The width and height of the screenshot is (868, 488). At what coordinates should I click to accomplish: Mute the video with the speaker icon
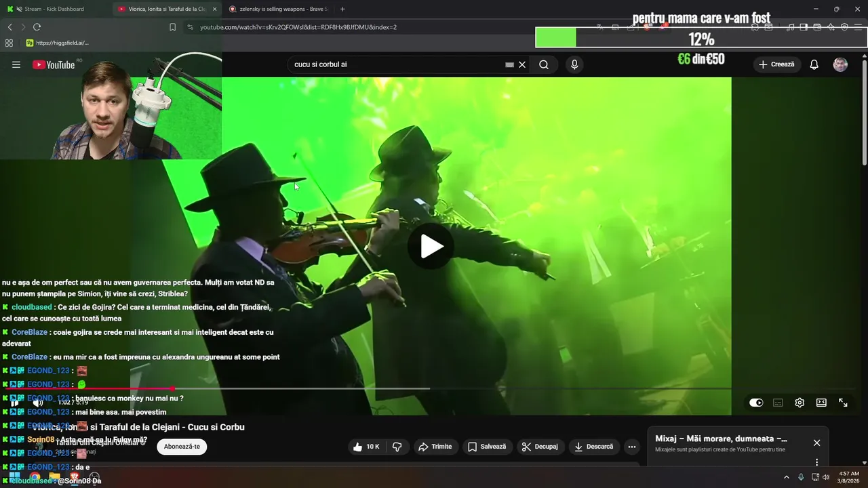(37, 403)
